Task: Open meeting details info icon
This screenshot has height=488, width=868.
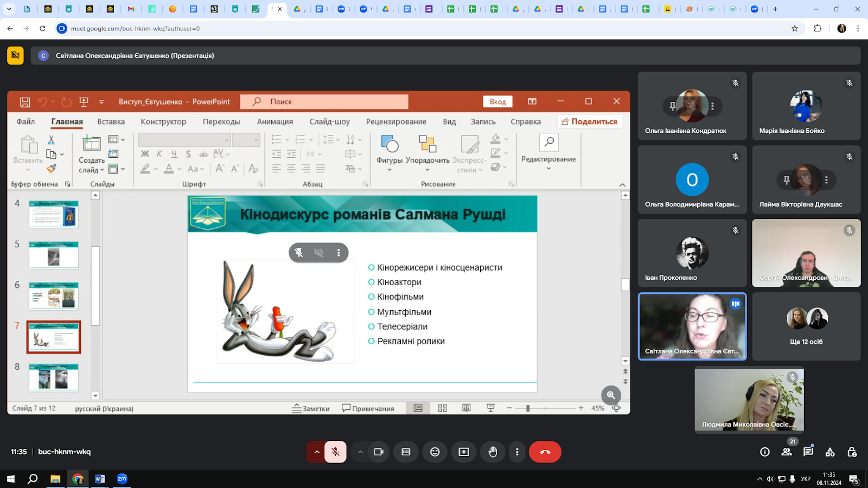Action: (765, 452)
